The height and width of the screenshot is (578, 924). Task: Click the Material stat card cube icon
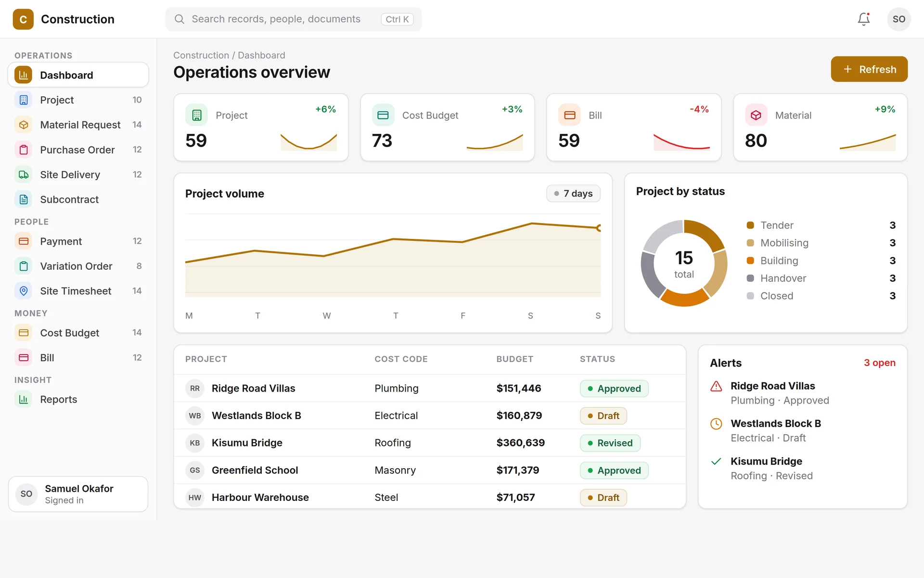tap(756, 115)
